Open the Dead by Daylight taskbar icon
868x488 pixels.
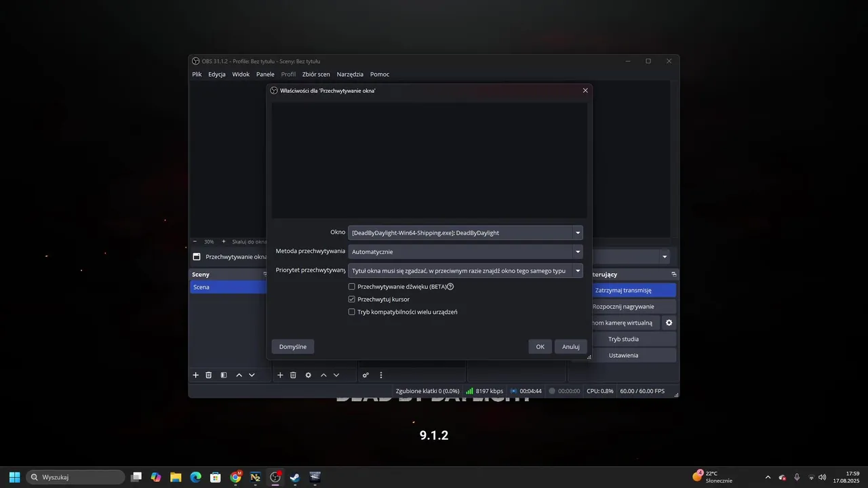(x=315, y=477)
